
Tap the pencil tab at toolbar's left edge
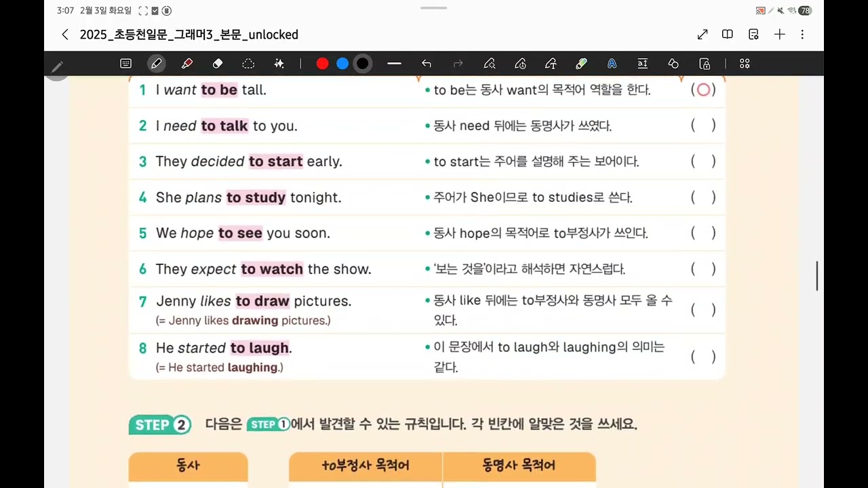pos(57,66)
